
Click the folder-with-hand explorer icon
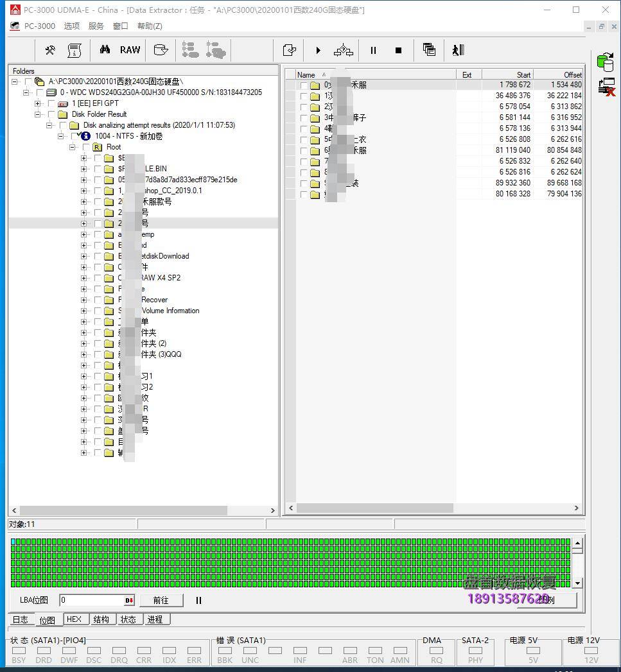click(161, 50)
